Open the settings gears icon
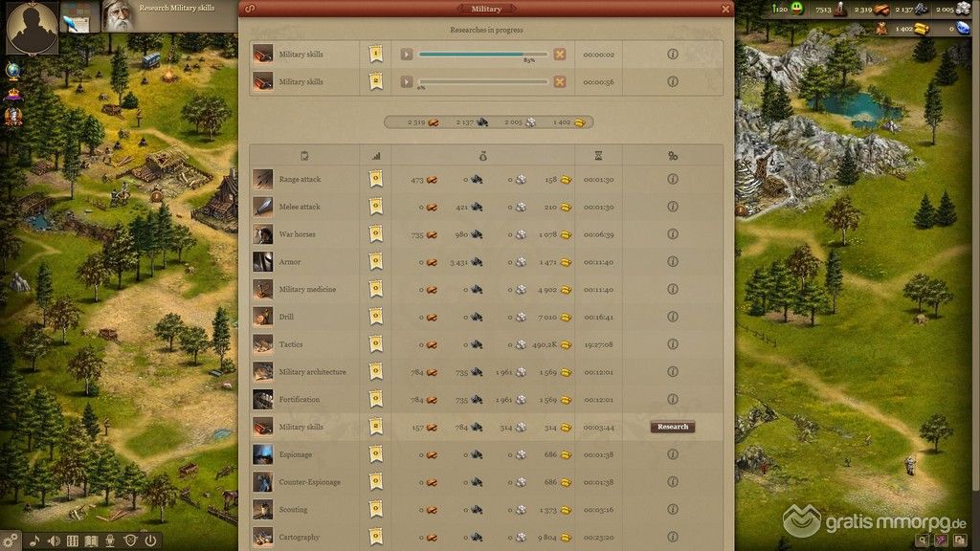This screenshot has height=551, width=980. point(10,540)
